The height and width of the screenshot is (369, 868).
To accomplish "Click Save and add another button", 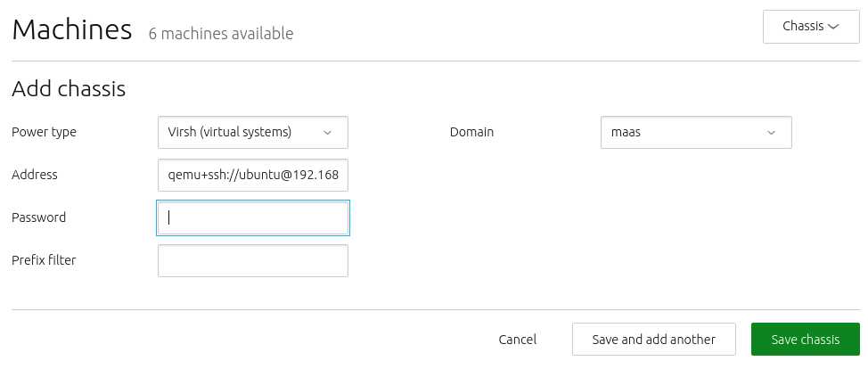I will point(654,339).
